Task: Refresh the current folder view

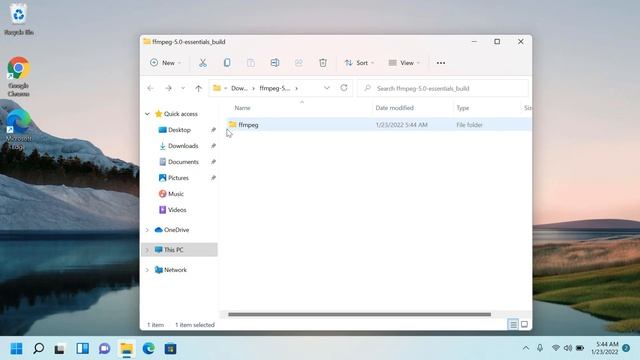Action: (344, 88)
